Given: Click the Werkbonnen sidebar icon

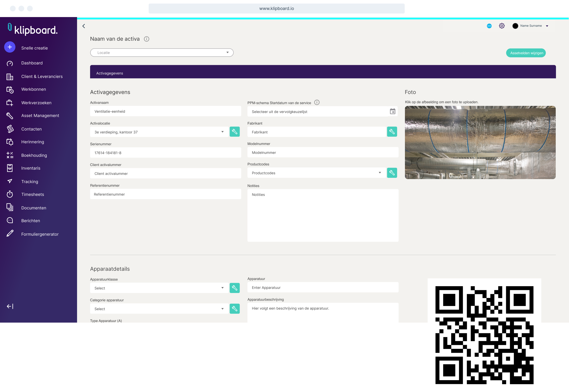Looking at the screenshot, I should tap(10, 90).
